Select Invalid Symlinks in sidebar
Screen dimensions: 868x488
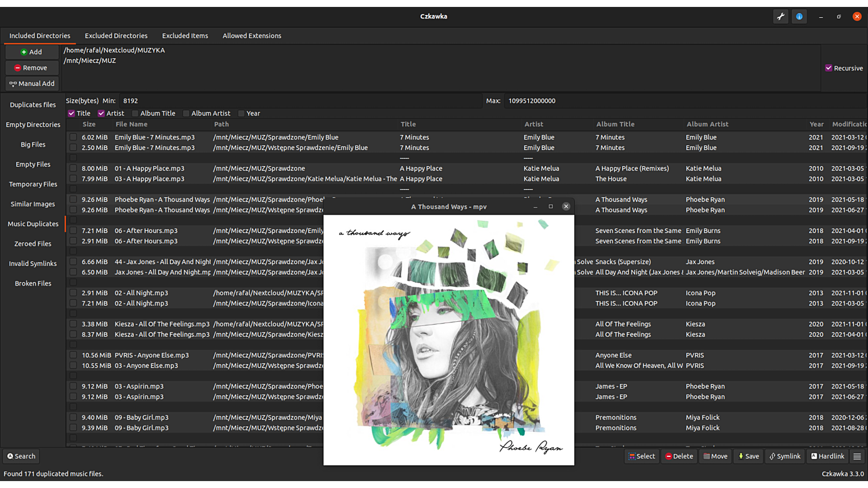pos(33,264)
